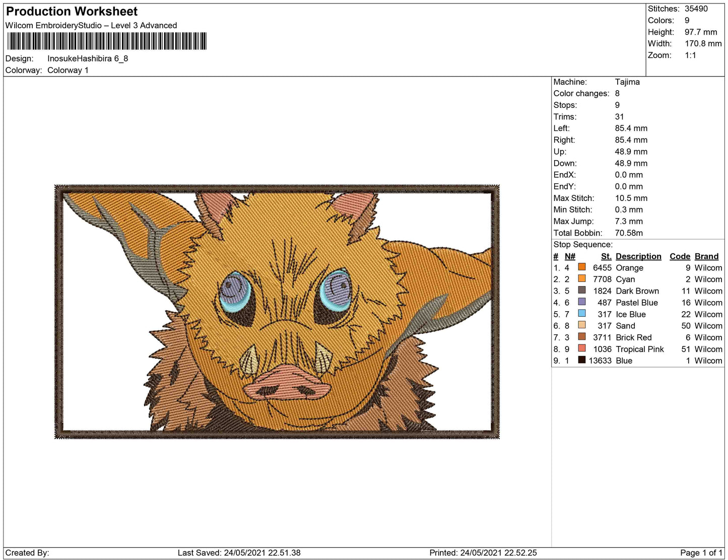Click the Tropical Pink thread color swatch

[x=582, y=348]
